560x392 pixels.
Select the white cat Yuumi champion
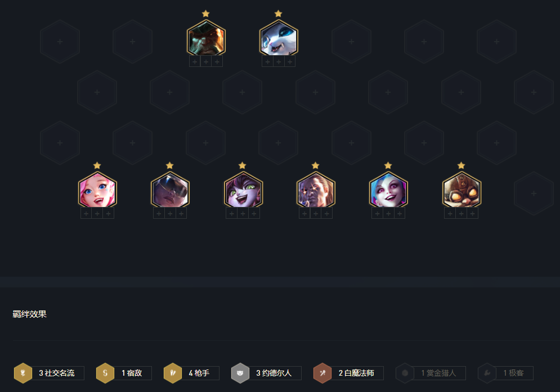tap(279, 38)
